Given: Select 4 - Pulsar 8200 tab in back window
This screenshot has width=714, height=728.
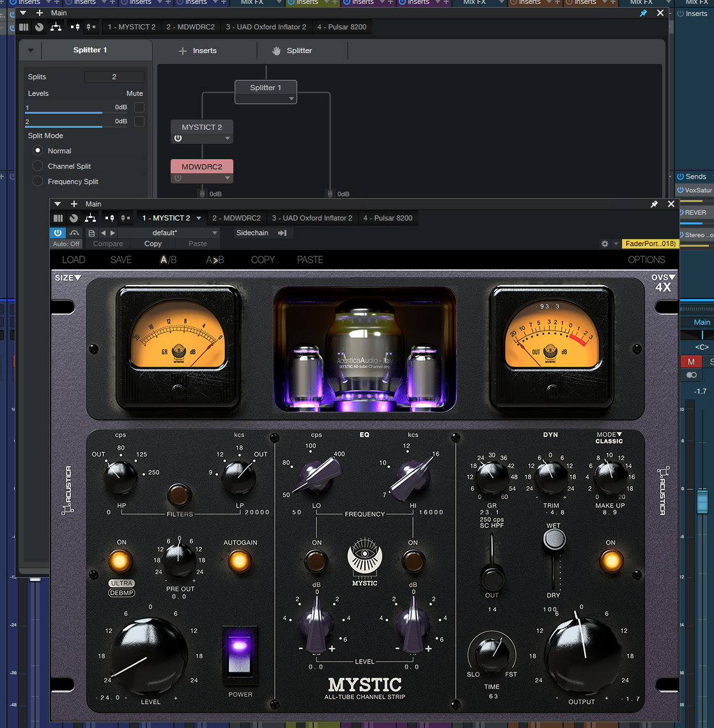Looking at the screenshot, I should pyautogui.click(x=342, y=27).
